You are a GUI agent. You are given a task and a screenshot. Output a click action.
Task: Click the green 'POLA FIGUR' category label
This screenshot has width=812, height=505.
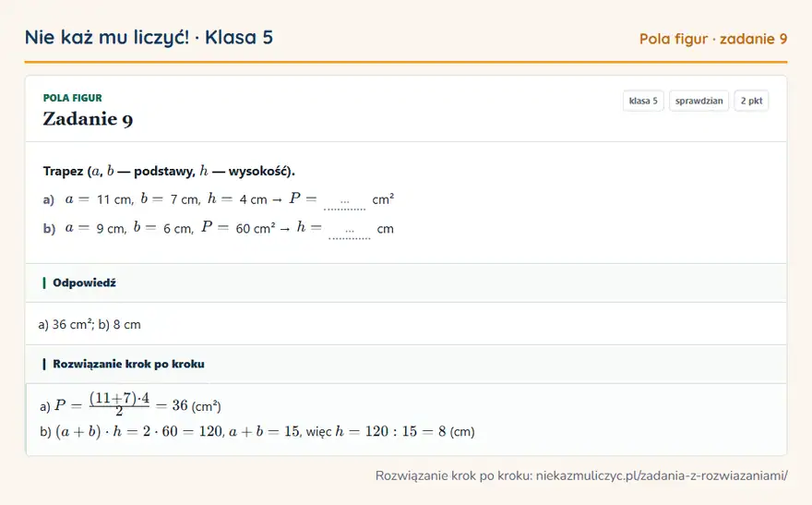[73, 98]
